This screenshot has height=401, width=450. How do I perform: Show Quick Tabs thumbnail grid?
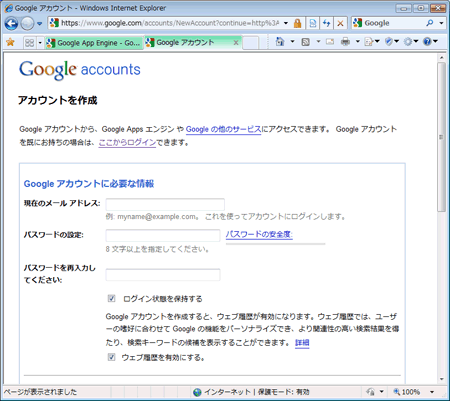[x=29, y=43]
